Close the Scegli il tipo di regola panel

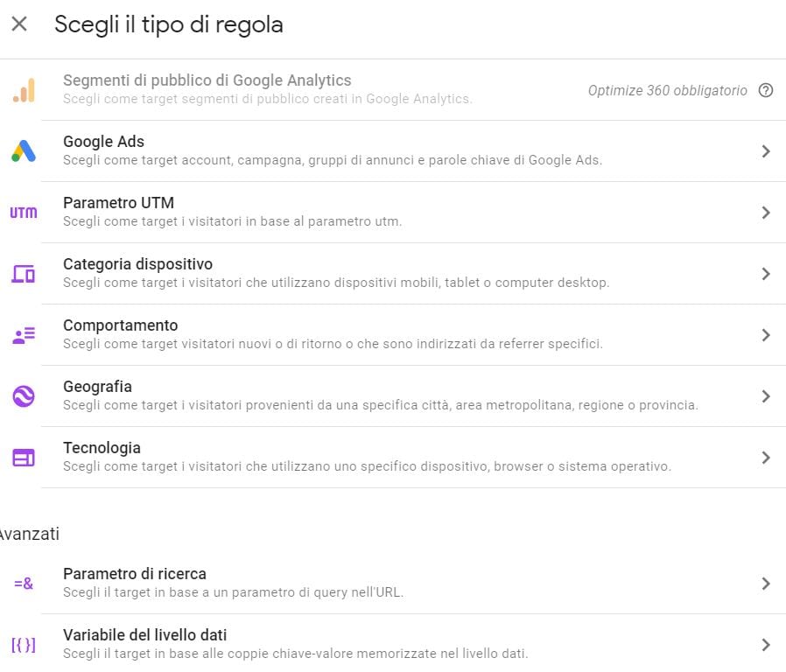[19, 24]
